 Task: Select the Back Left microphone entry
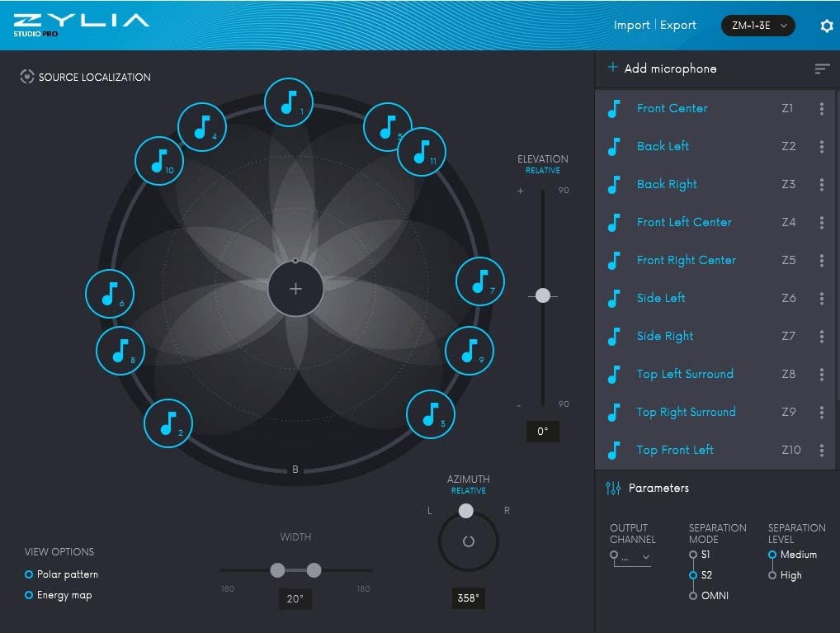tap(715, 146)
